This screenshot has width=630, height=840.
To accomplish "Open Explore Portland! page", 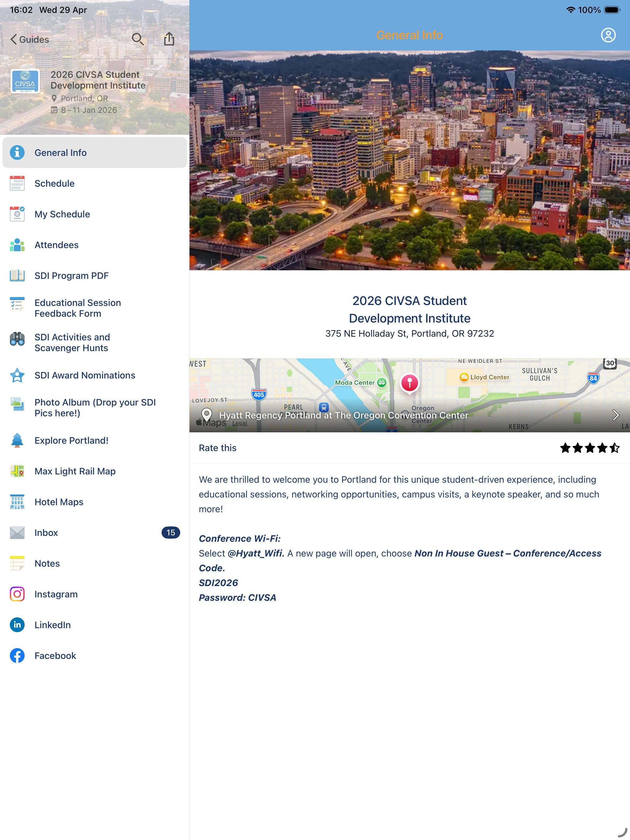I will pyautogui.click(x=95, y=441).
